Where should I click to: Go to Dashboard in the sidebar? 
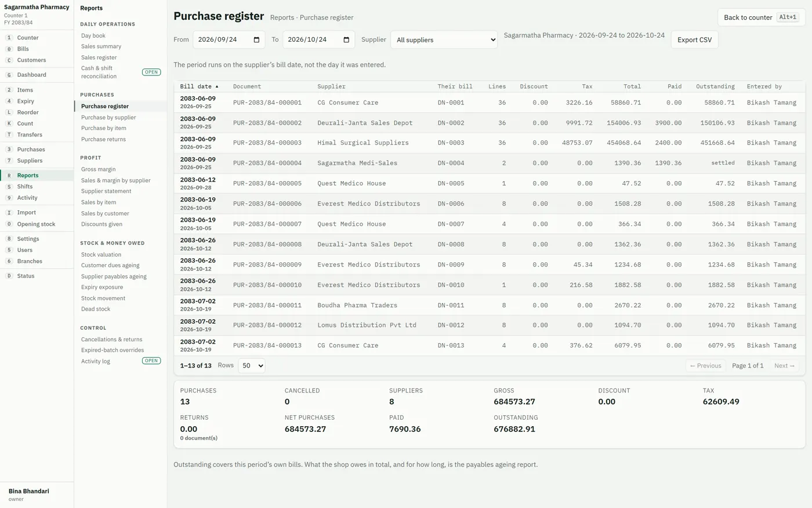click(x=37, y=75)
